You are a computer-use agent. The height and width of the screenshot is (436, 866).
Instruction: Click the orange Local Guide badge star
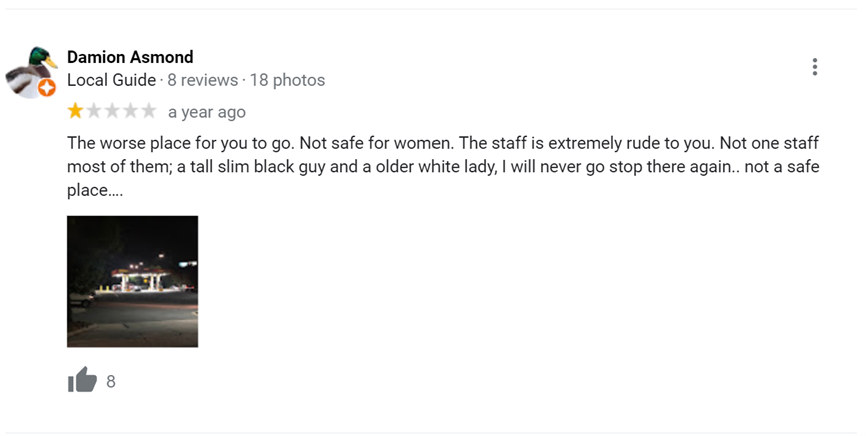coord(47,88)
